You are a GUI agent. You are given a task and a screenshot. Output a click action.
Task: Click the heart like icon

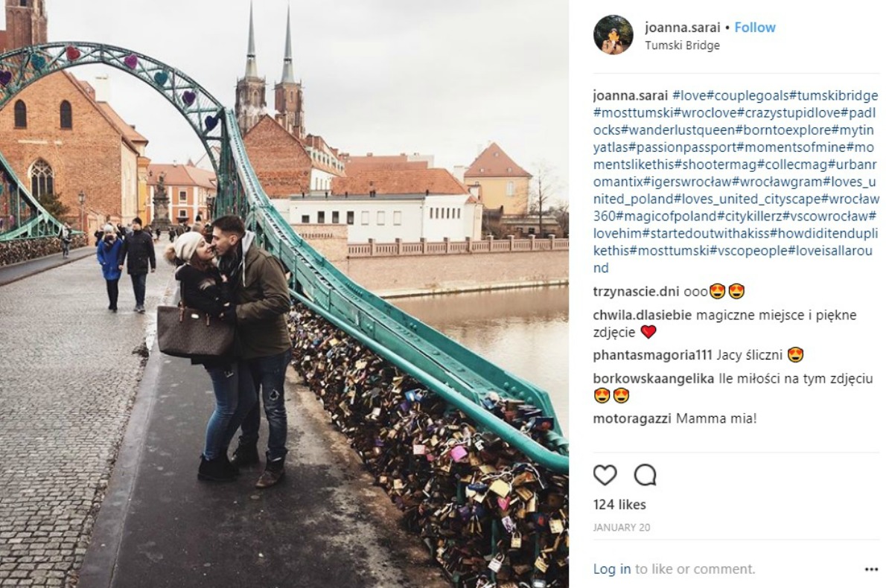coord(605,476)
